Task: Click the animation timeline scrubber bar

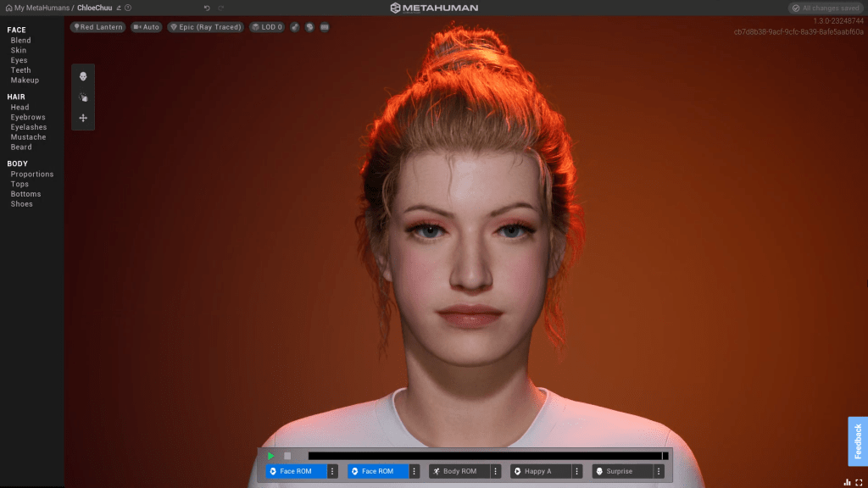Action: click(x=487, y=456)
